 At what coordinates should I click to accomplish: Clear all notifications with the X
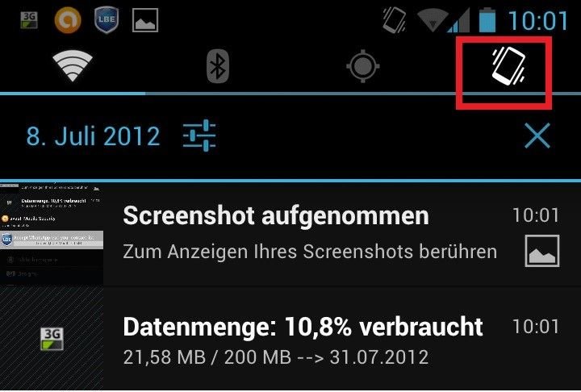point(537,136)
